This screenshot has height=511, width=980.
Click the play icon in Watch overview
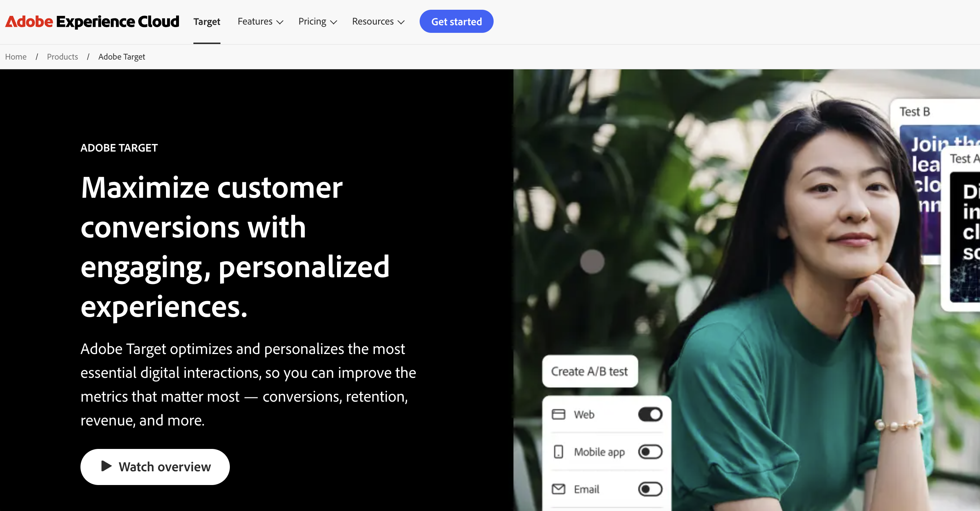tap(106, 466)
